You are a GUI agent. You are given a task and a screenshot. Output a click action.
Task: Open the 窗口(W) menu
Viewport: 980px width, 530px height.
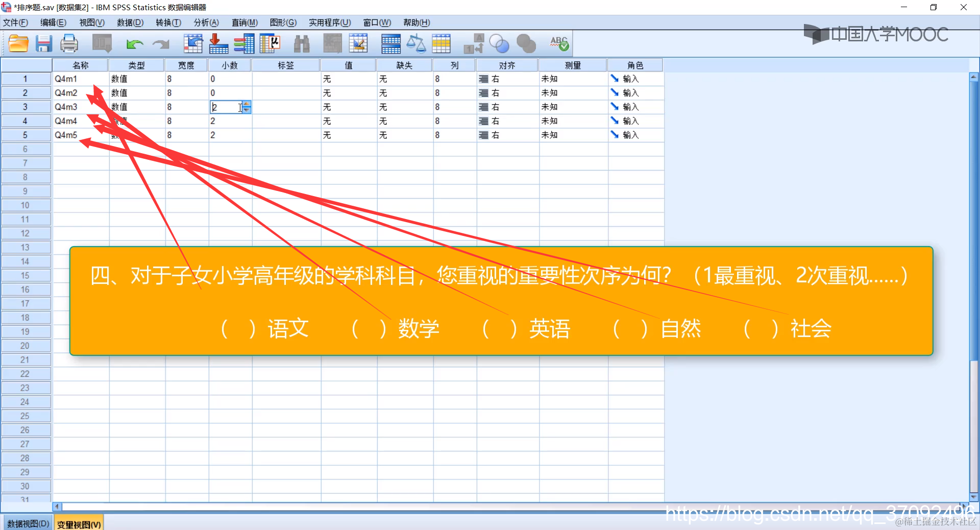pyautogui.click(x=377, y=22)
